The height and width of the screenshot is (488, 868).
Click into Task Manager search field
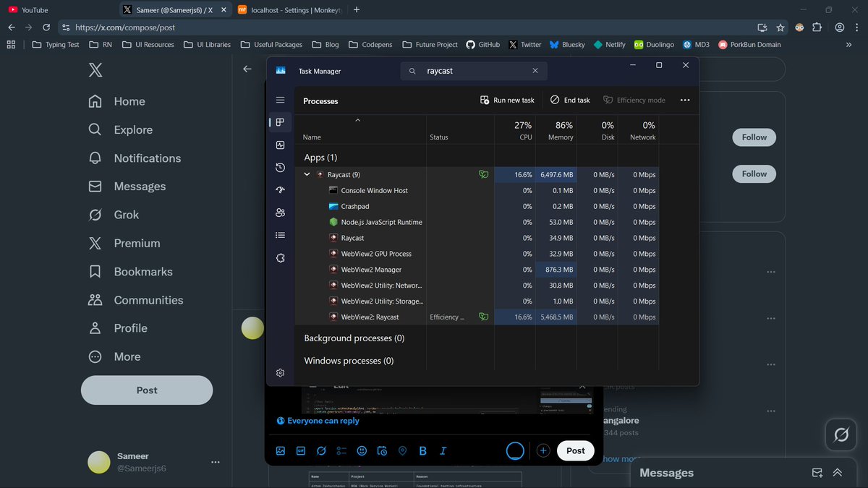(474, 71)
